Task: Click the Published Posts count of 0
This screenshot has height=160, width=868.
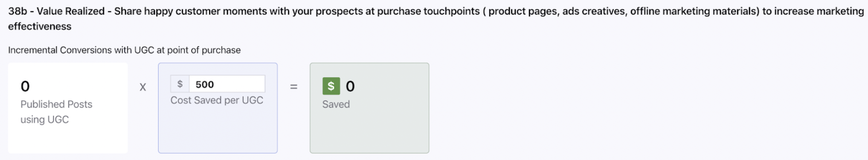Action: [x=25, y=86]
